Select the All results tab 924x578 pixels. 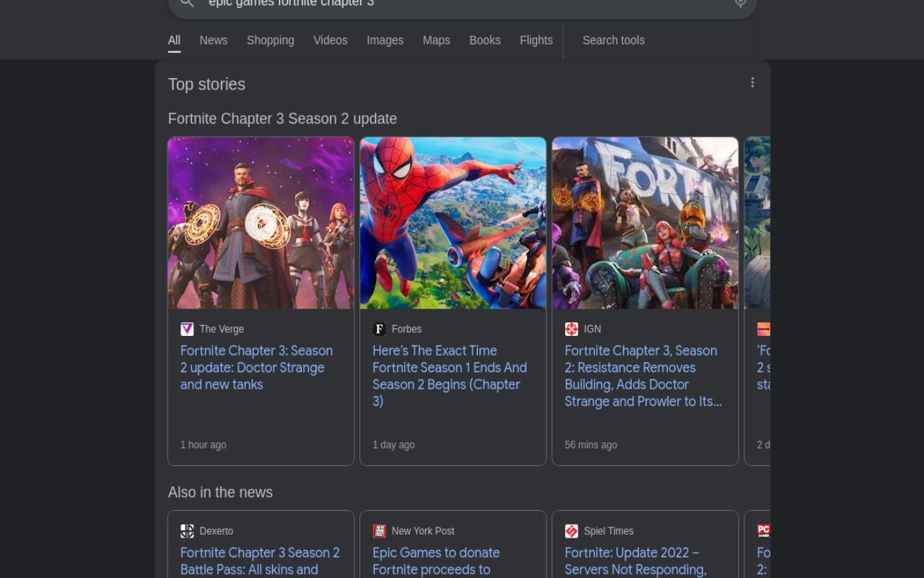pyautogui.click(x=174, y=40)
